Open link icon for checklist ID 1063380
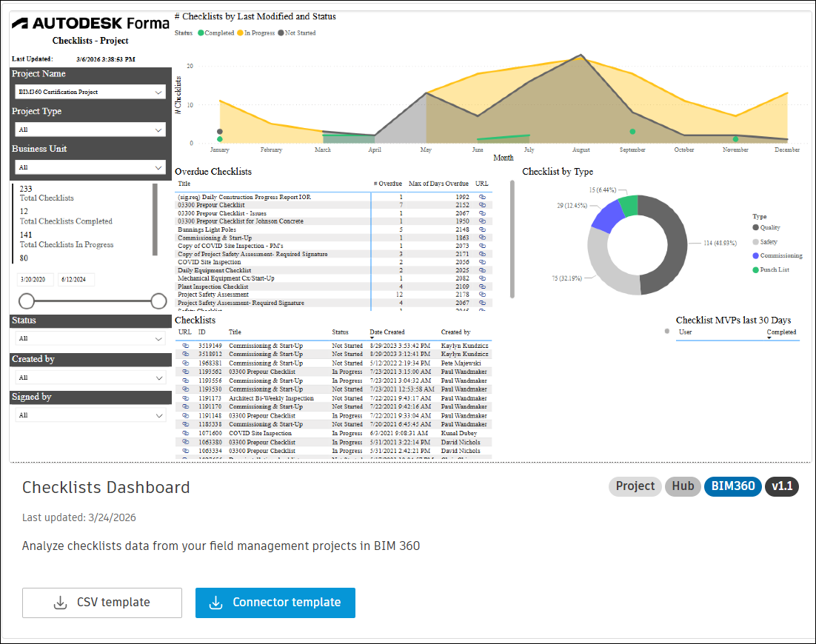816x644 pixels. point(185,442)
